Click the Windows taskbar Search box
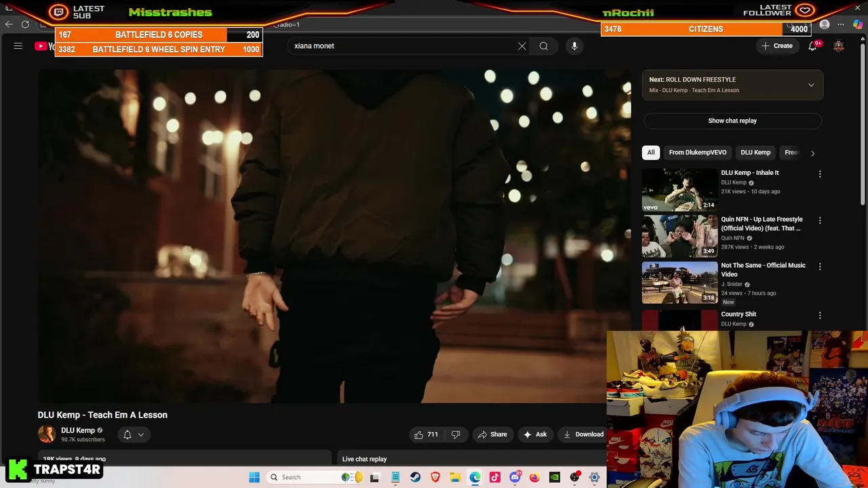Screen dimensions: 868x488 click(x=315, y=477)
